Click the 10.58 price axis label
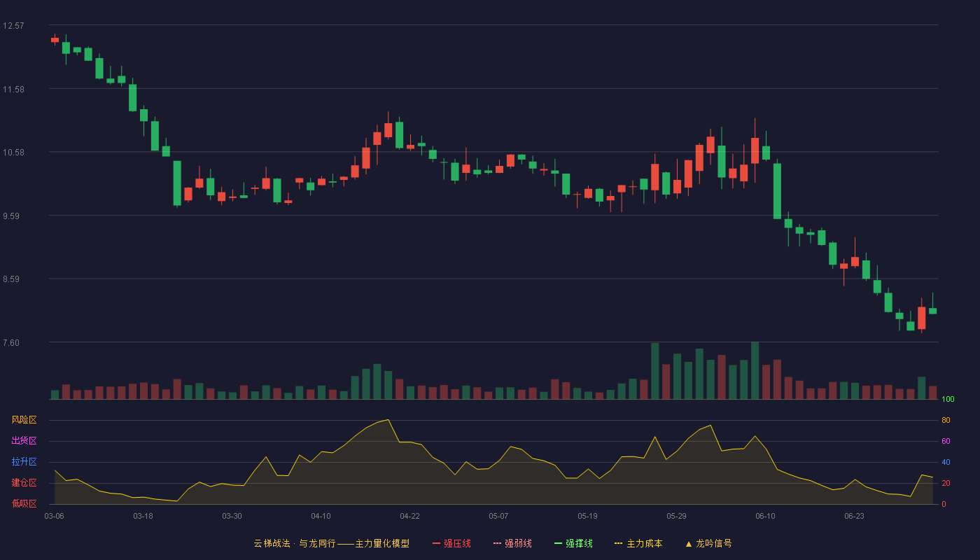 [13, 153]
